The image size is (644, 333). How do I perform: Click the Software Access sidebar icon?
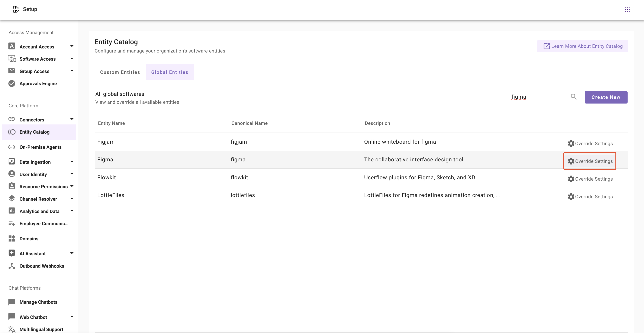pyautogui.click(x=12, y=58)
